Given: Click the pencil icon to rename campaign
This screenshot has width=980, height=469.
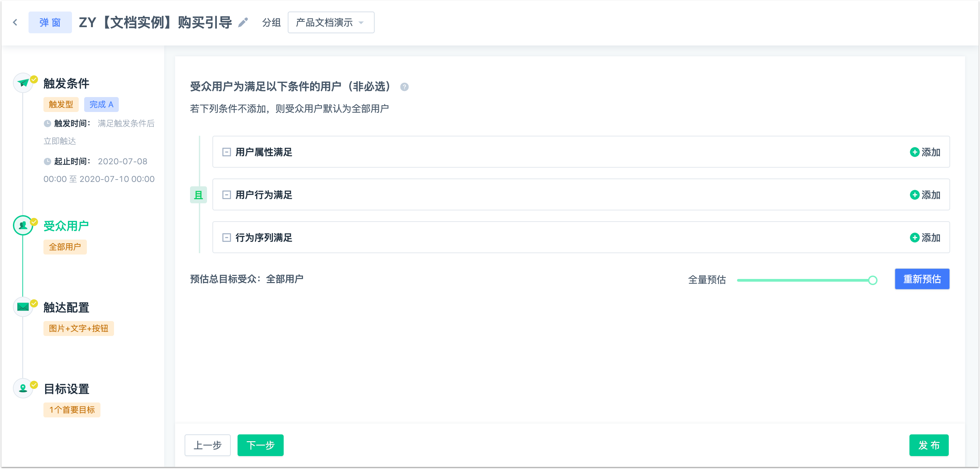Looking at the screenshot, I should point(243,22).
